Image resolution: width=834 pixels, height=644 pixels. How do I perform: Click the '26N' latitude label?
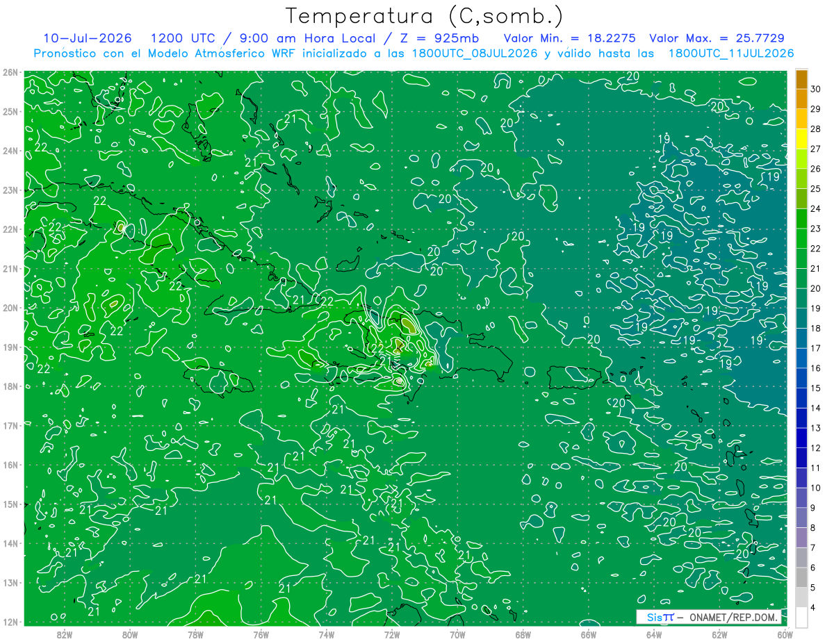[10, 72]
